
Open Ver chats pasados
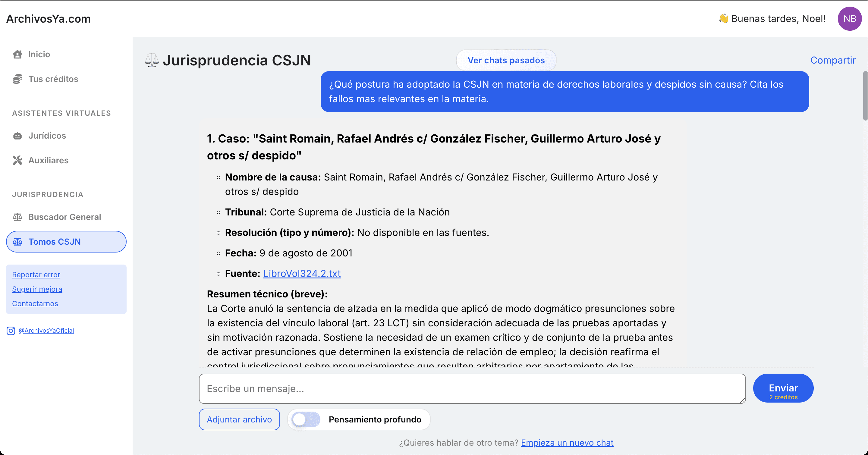coord(506,60)
